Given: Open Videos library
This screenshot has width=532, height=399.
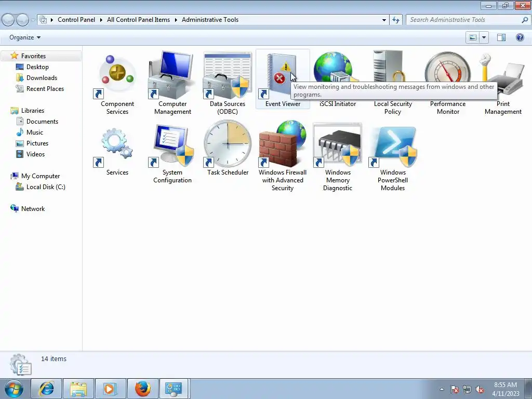Looking at the screenshot, I should (35, 154).
